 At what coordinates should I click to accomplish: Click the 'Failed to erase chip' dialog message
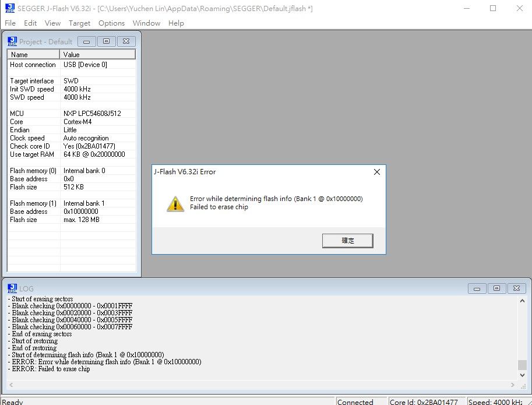point(219,207)
